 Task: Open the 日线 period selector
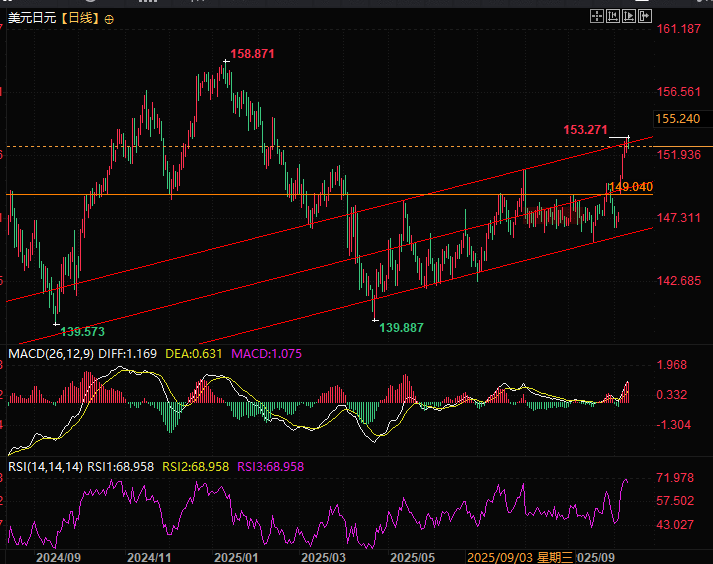tap(81, 18)
